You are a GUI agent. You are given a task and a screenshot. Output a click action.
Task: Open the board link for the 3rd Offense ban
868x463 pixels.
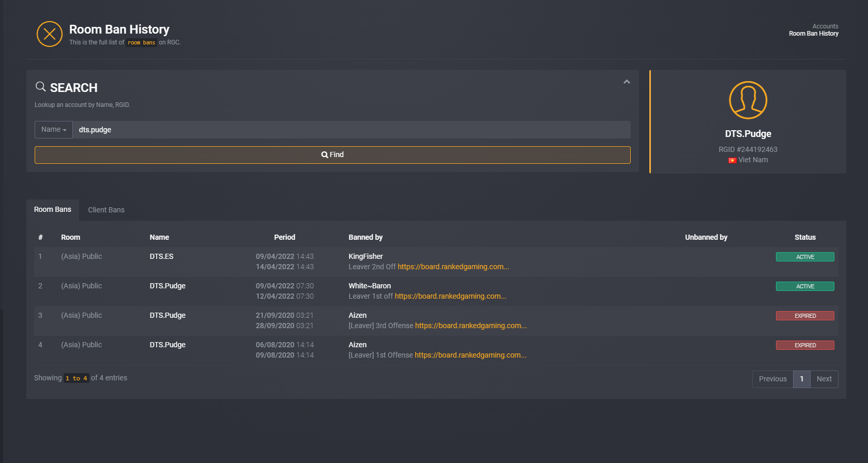[471, 326]
